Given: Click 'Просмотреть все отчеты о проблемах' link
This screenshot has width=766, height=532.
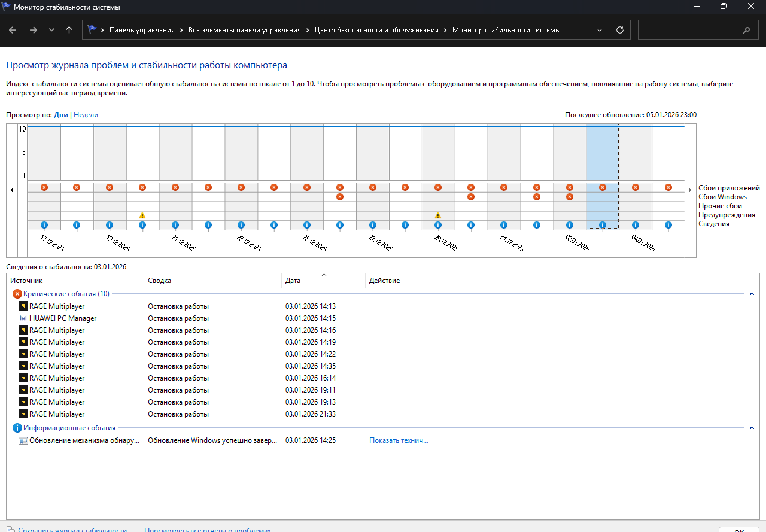Looking at the screenshot, I should (208, 529).
